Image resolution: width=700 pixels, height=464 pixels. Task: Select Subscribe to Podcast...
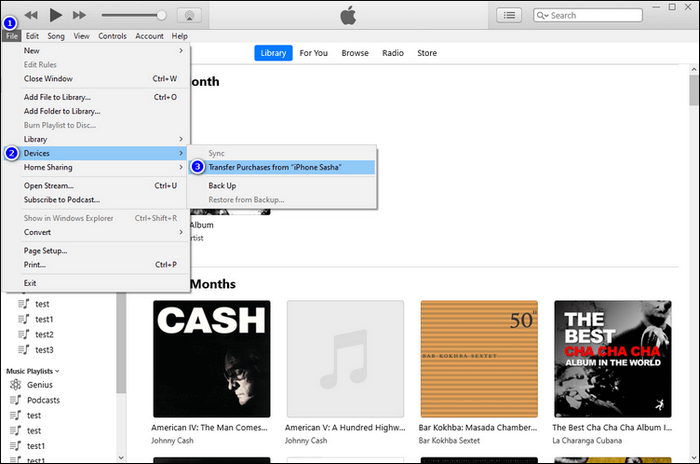coord(97,200)
